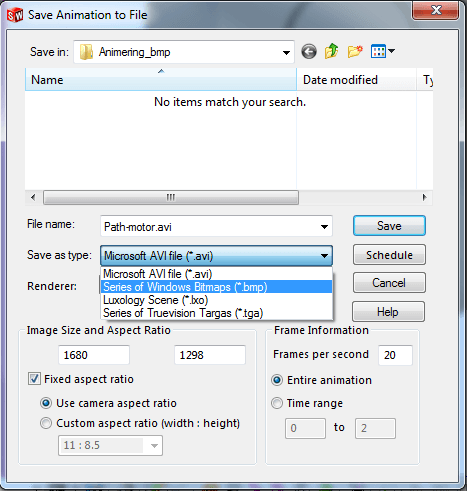Open the 11 : 8.5 aspect ratio dropdown
467x491 pixels.
point(154,445)
